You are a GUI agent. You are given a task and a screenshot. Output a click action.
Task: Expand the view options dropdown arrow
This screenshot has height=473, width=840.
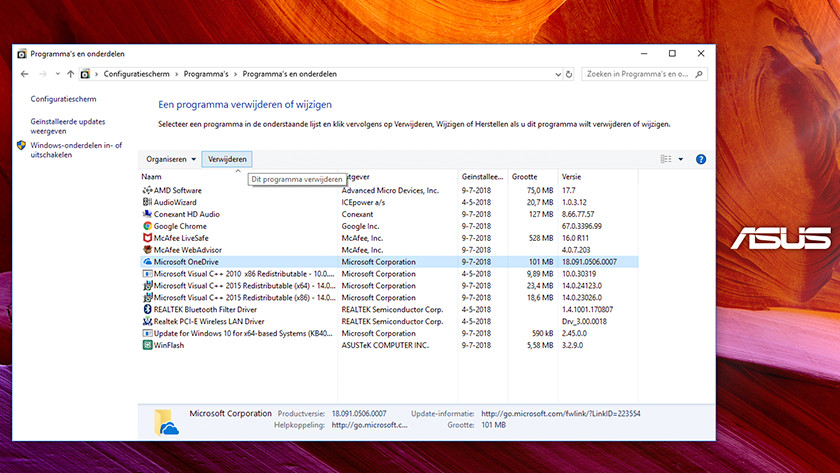[681, 159]
